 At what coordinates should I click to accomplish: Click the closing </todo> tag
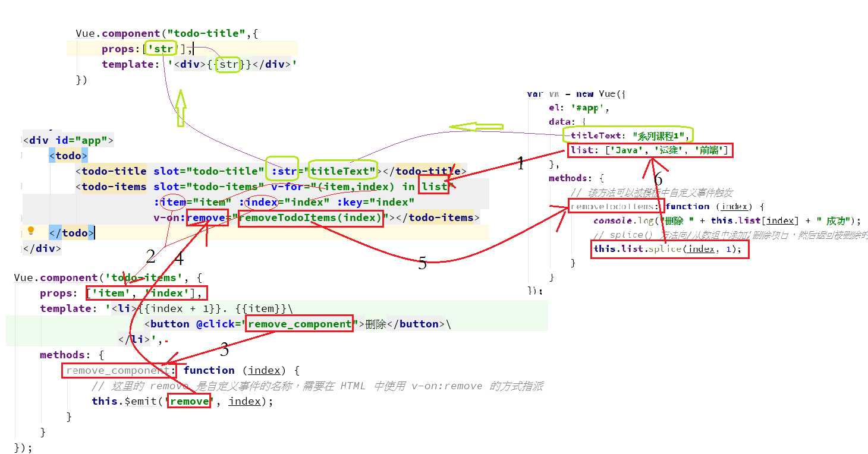click(72, 233)
